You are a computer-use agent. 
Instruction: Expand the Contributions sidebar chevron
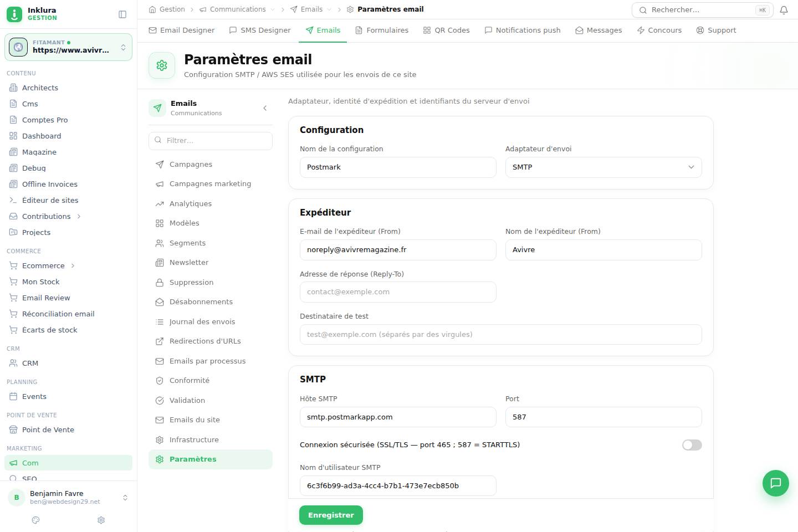(x=79, y=216)
